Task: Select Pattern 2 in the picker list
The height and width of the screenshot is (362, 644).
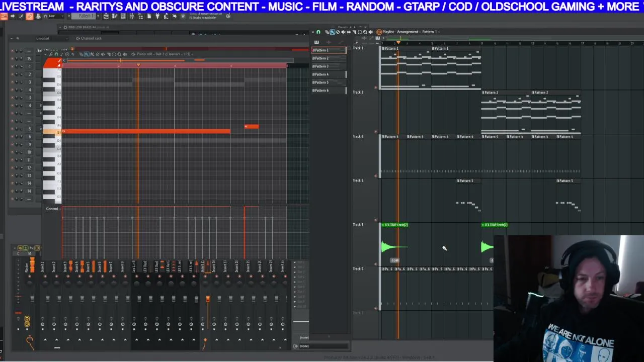Action: tap(329, 58)
